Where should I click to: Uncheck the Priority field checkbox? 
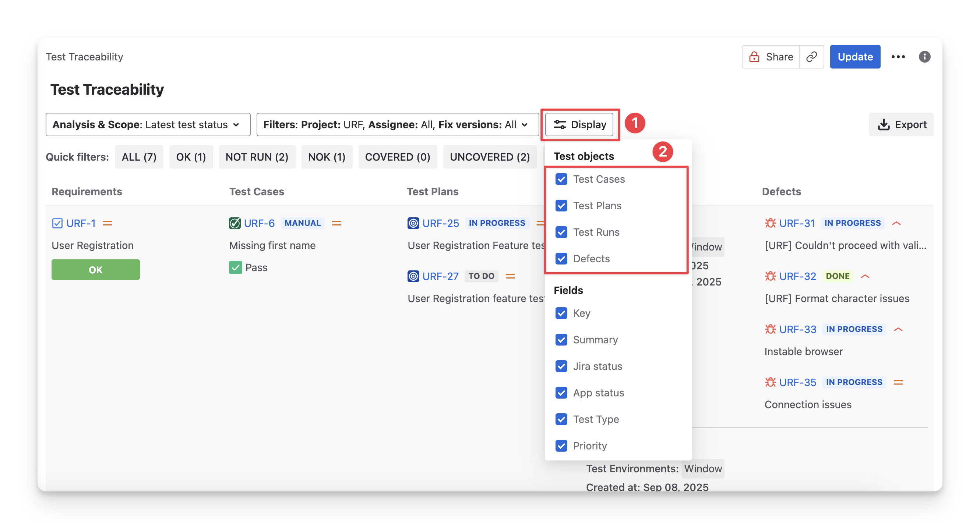click(x=561, y=446)
